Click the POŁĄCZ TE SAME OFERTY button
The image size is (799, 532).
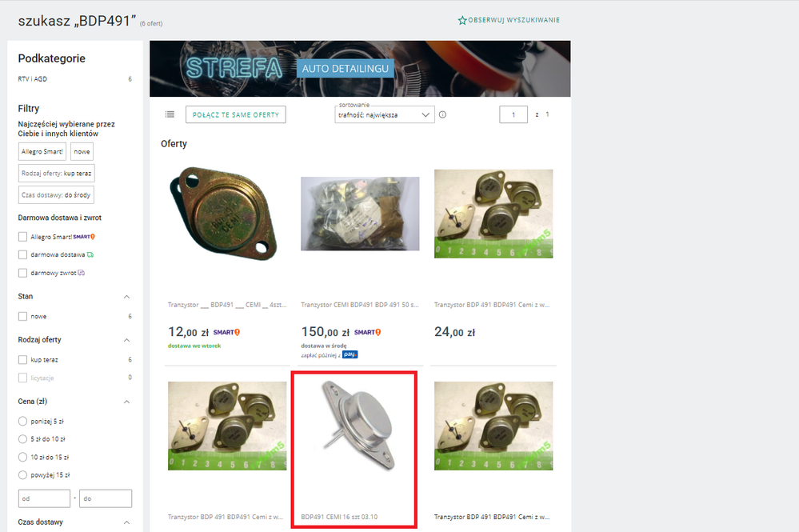tap(236, 114)
